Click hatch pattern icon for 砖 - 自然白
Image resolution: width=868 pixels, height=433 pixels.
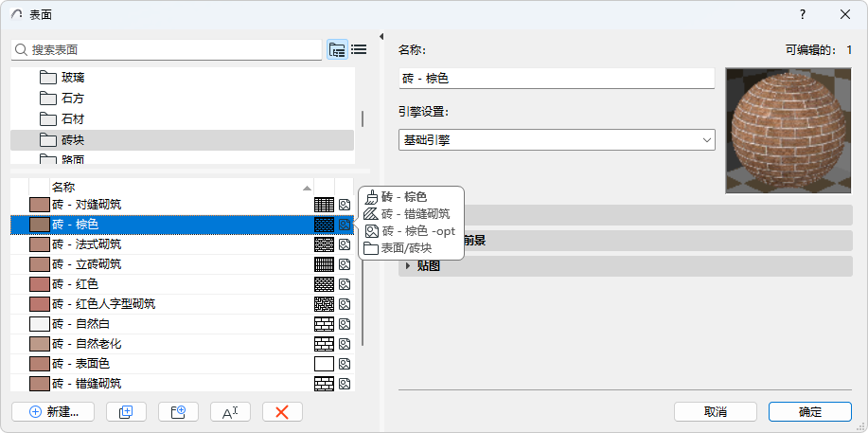click(x=324, y=324)
